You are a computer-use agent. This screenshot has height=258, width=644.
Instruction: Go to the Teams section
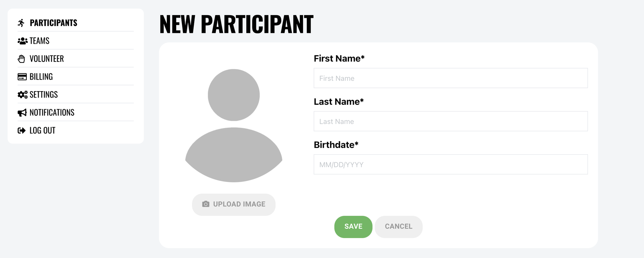coord(40,41)
